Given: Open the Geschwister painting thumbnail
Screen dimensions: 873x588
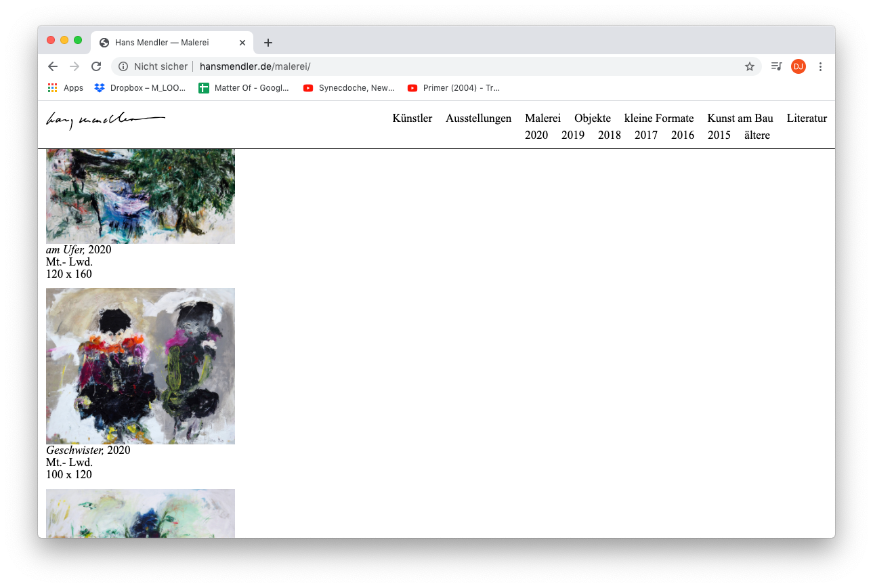Looking at the screenshot, I should pyautogui.click(x=140, y=366).
